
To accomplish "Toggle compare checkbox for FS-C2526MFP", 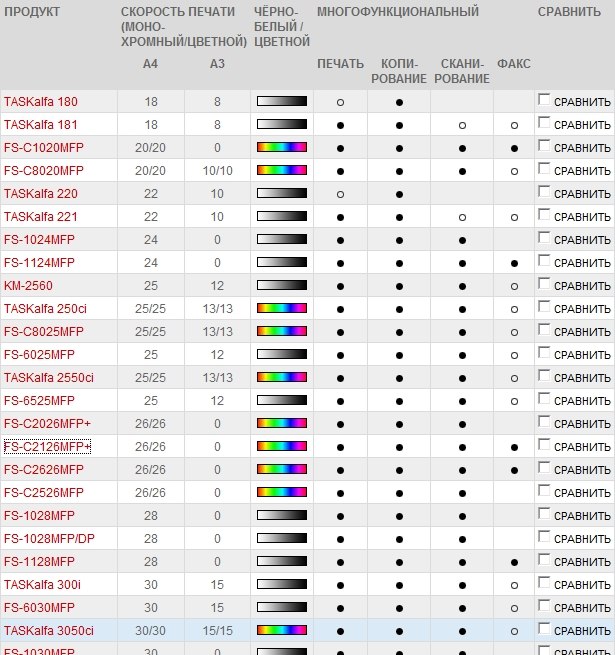I will [x=544, y=490].
